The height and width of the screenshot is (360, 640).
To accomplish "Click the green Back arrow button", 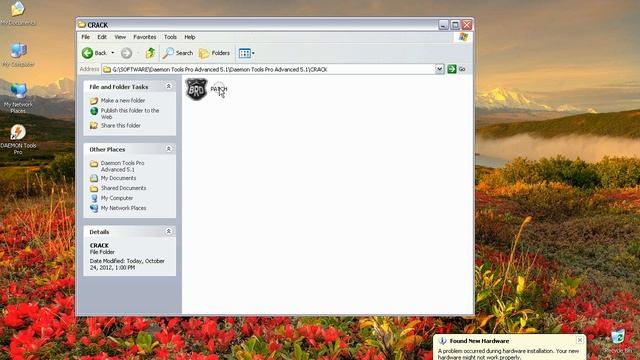I will click(x=87, y=53).
